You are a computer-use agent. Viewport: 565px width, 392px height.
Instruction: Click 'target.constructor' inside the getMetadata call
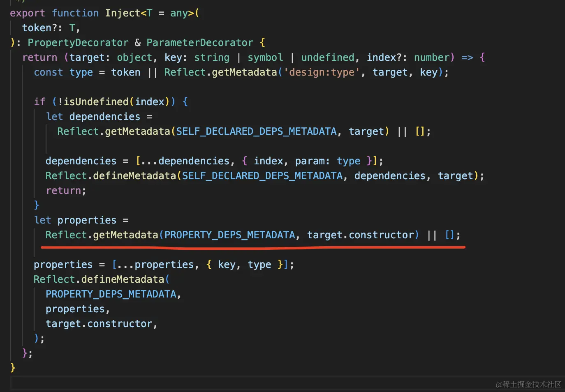pyautogui.click(x=361, y=235)
